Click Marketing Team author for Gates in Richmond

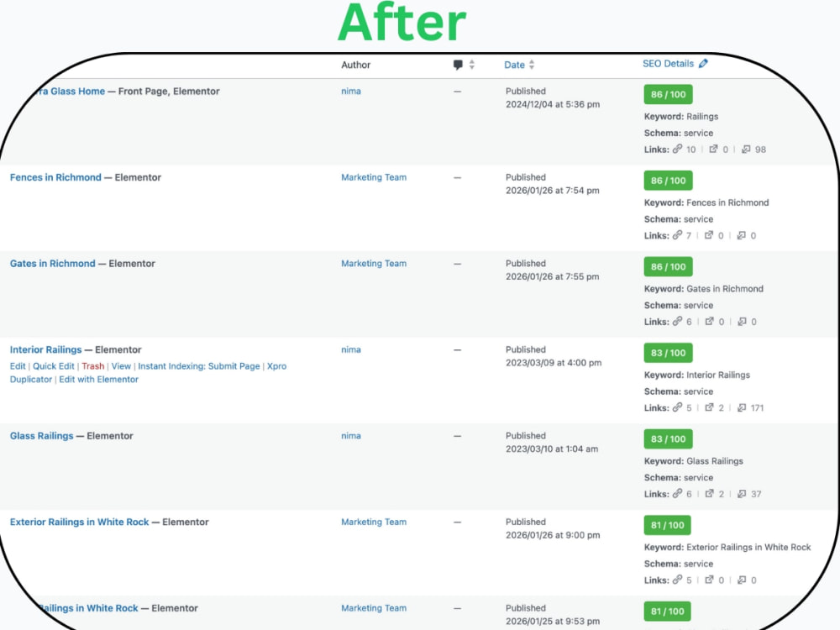374,264
